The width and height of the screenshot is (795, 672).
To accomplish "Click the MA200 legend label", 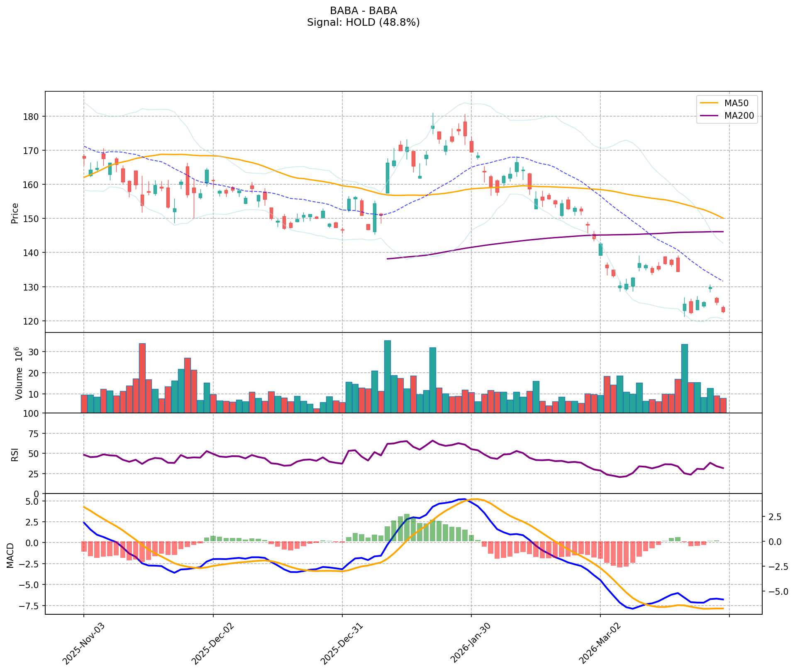I will [739, 116].
